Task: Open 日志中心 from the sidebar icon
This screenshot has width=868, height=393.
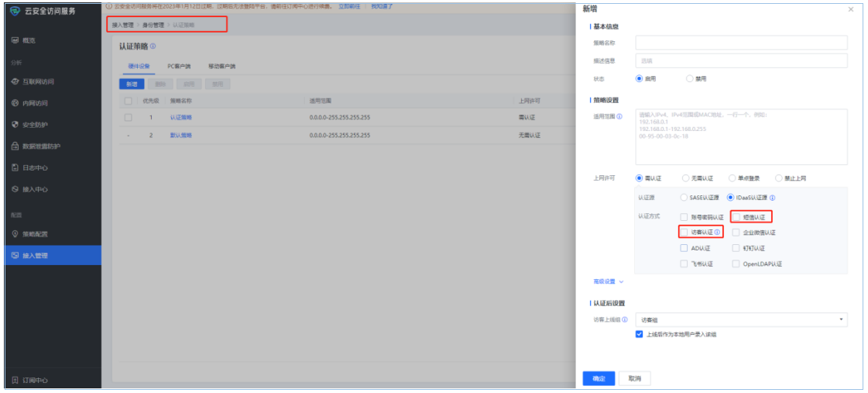Action: coord(15,167)
